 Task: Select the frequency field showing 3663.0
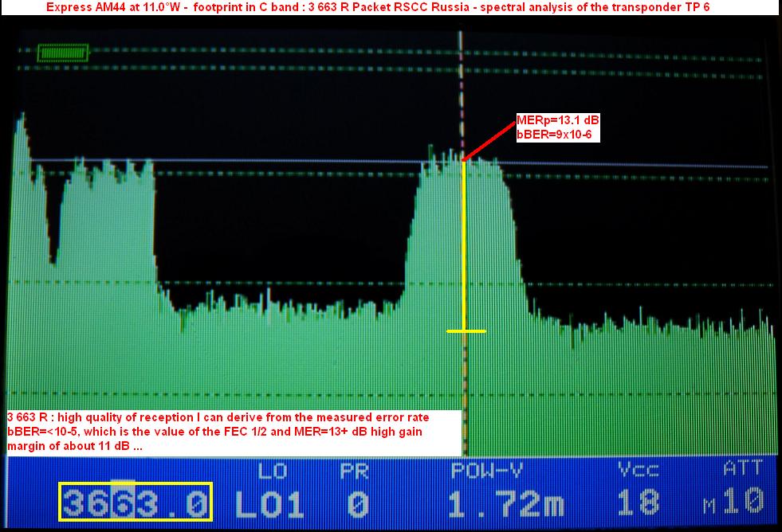(x=136, y=502)
